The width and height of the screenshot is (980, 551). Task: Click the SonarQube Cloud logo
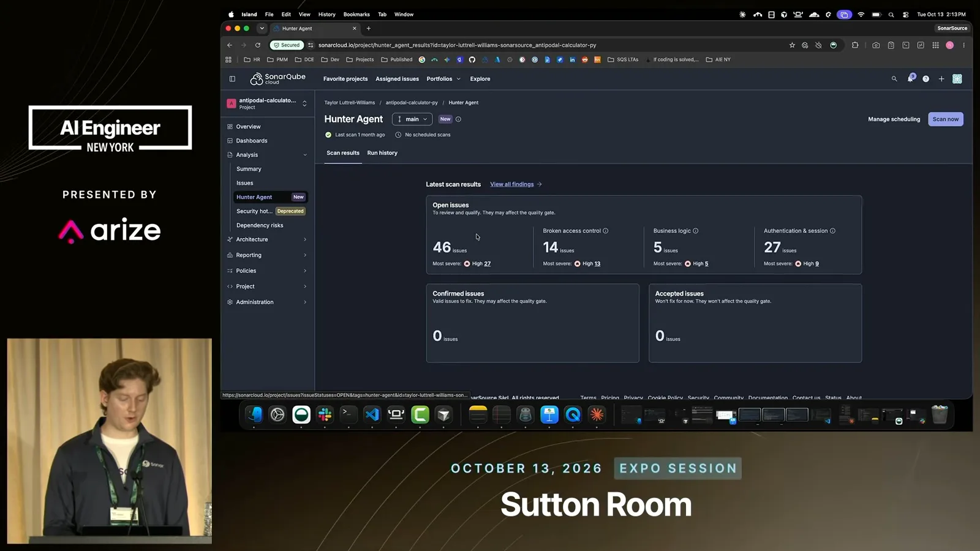[277, 79]
